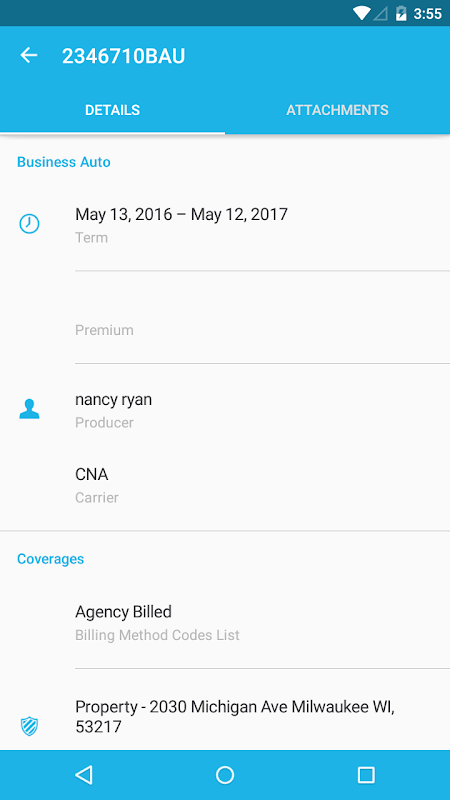450x800 pixels.
Task: Tap the CNA carrier entry
Action: click(x=225, y=485)
